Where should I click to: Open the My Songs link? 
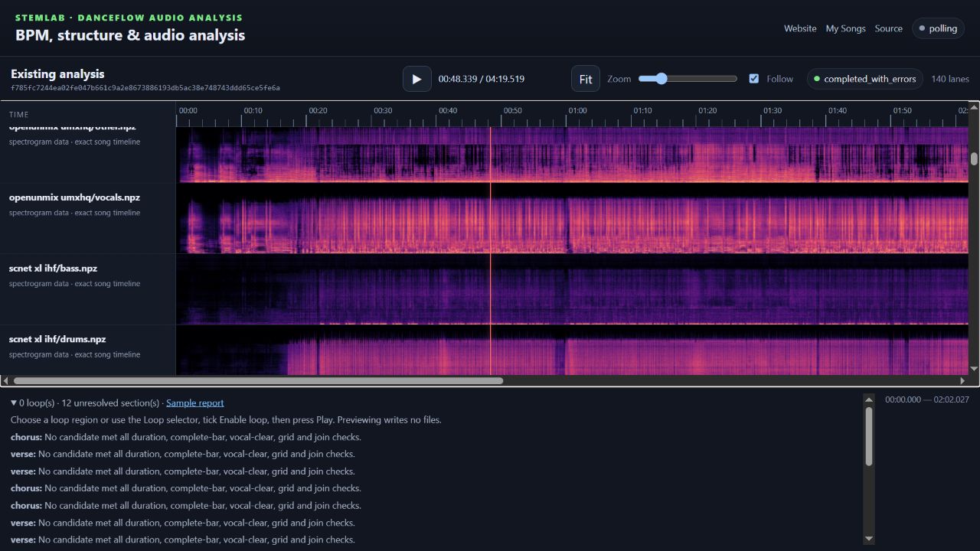(845, 28)
